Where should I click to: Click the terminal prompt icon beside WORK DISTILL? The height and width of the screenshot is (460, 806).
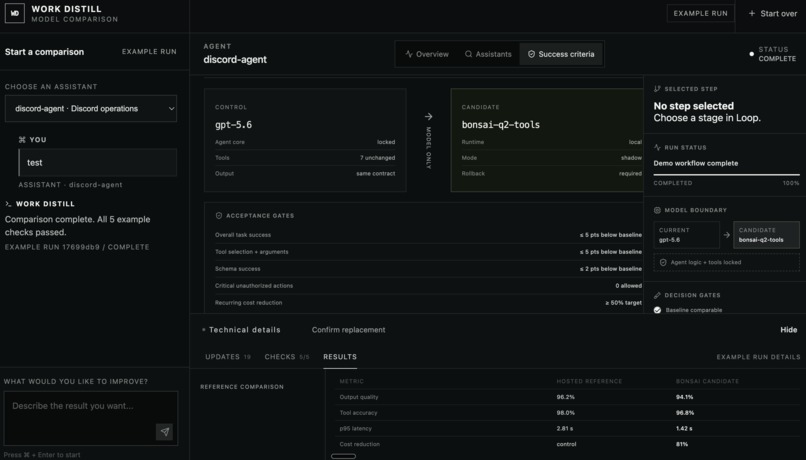coord(8,204)
